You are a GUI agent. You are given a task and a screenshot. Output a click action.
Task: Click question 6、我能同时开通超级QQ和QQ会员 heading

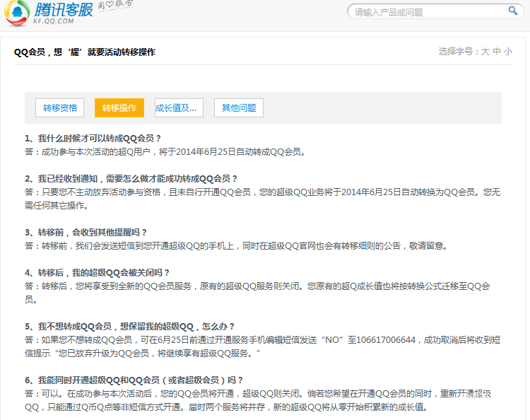pyautogui.click(x=134, y=380)
